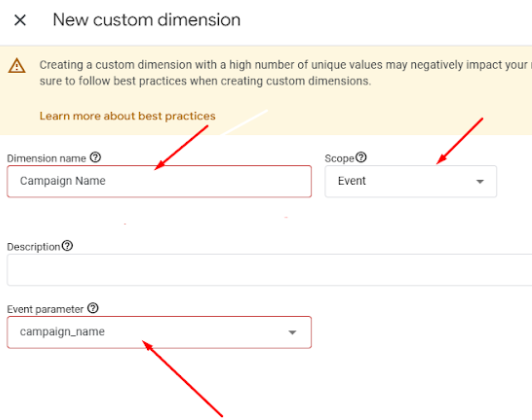Click the custom dimension warning message text
The height and width of the screenshot is (420, 532).
tap(285, 73)
